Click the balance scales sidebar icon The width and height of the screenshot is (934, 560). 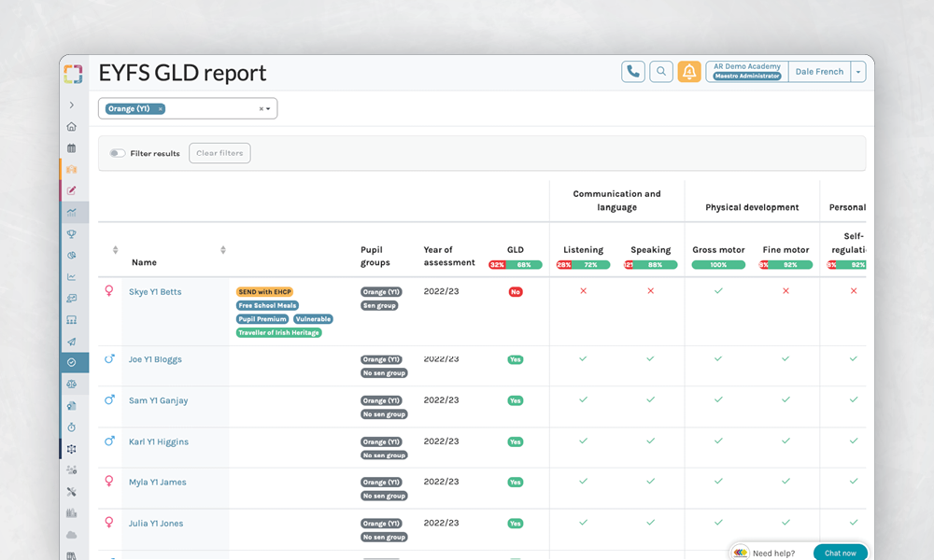[72, 384]
